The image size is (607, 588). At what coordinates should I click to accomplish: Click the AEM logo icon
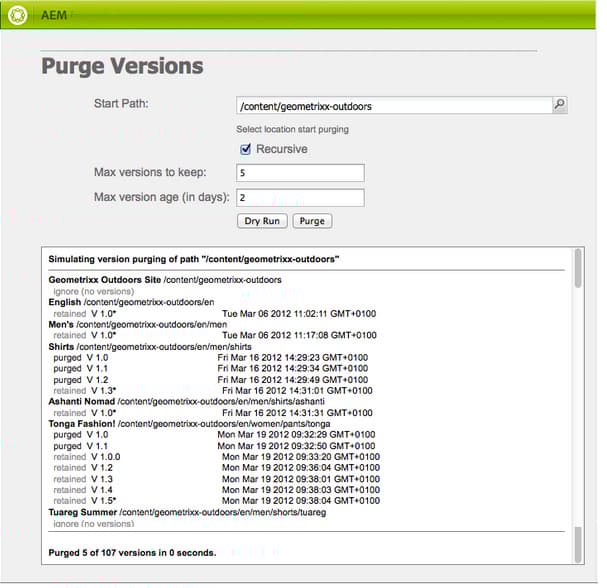point(18,15)
